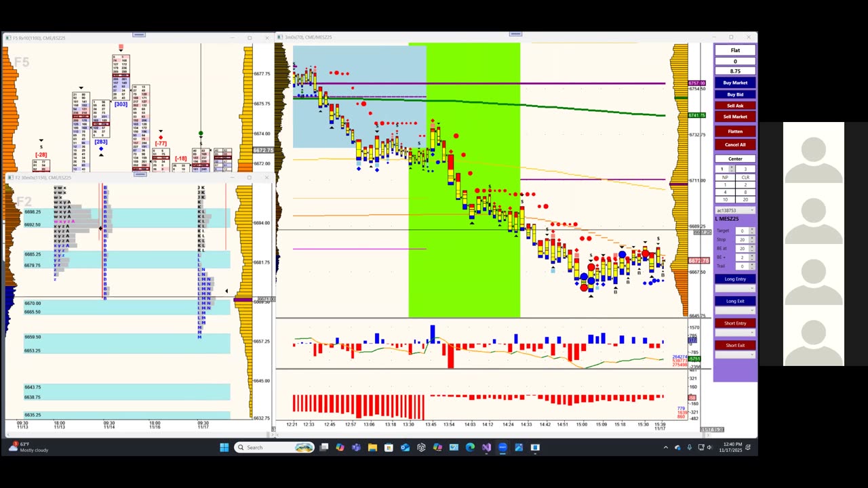868x488 pixels.
Task: Click the Stop value input field
Action: (742, 240)
